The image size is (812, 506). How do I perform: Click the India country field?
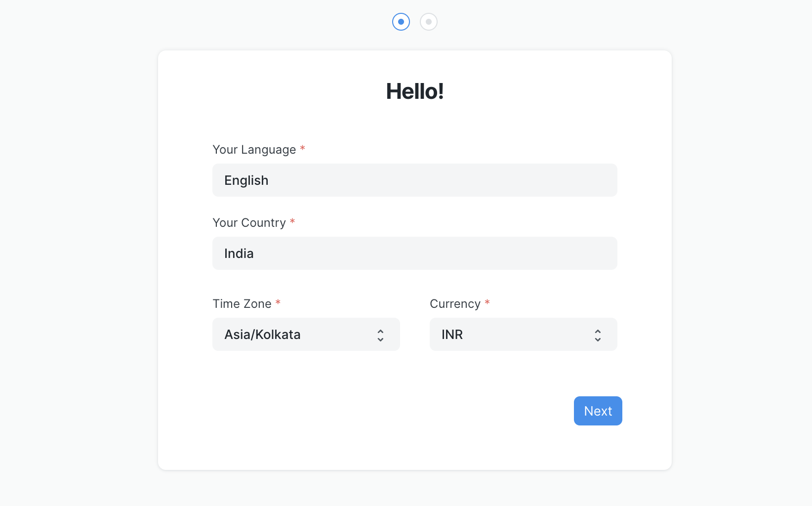click(414, 253)
